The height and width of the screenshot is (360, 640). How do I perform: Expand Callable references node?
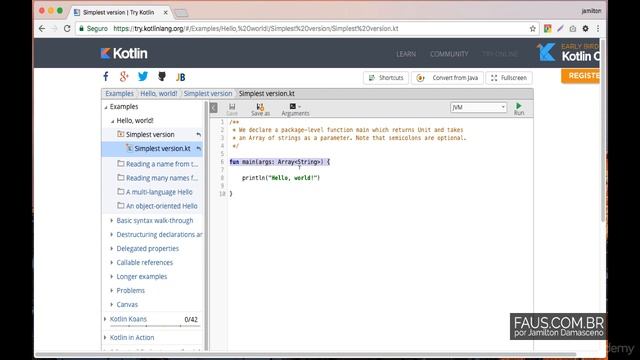click(111, 262)
